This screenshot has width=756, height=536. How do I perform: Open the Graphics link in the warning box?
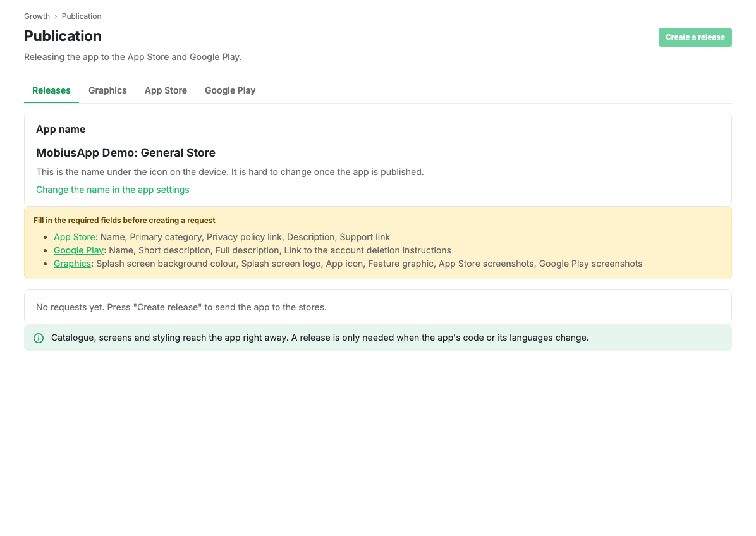[72, 264]
